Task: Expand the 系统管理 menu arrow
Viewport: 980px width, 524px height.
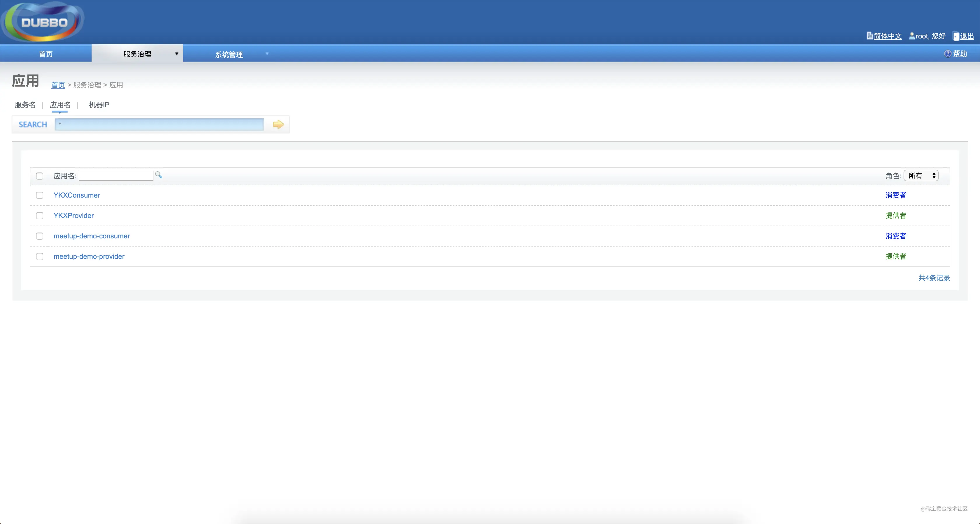Action: [267, 54]
